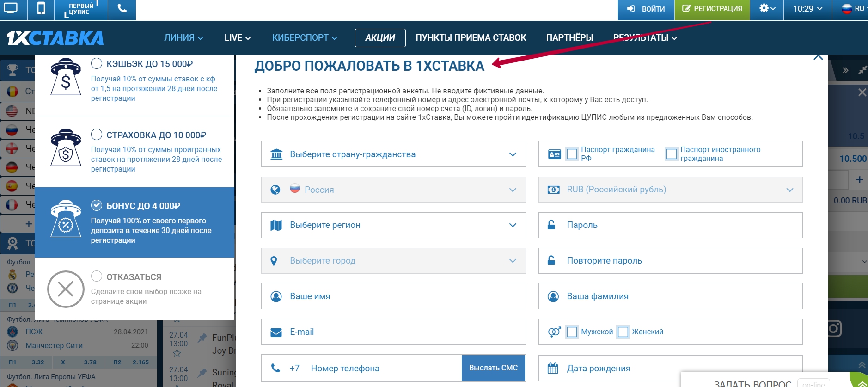Click the Номер телефона field
868x387 pixels.
[361, 368]
